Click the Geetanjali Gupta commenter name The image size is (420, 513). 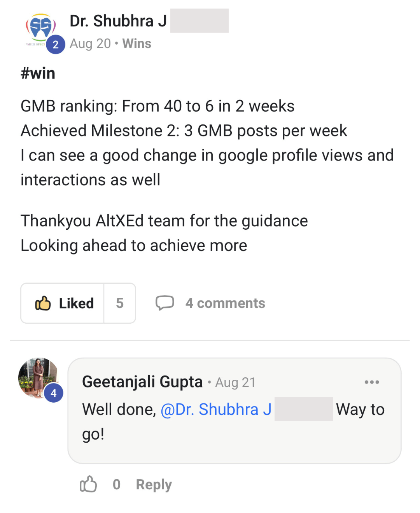click(142, 382)
